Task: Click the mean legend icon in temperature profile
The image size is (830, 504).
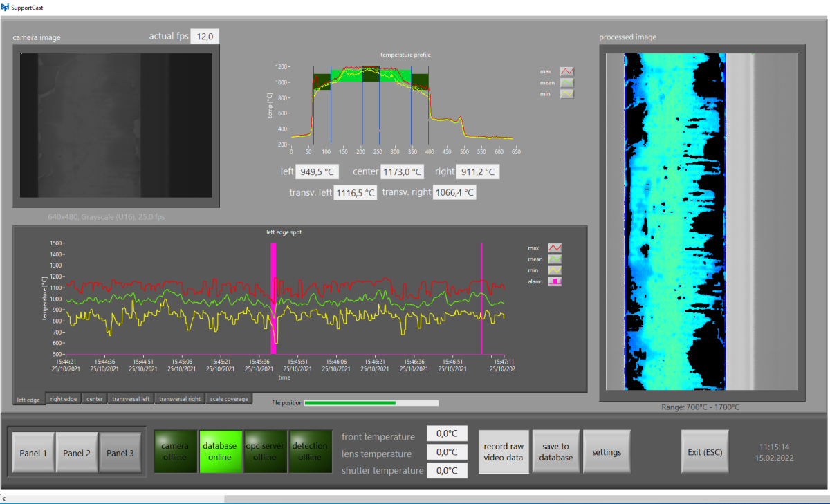Action: 566,82
